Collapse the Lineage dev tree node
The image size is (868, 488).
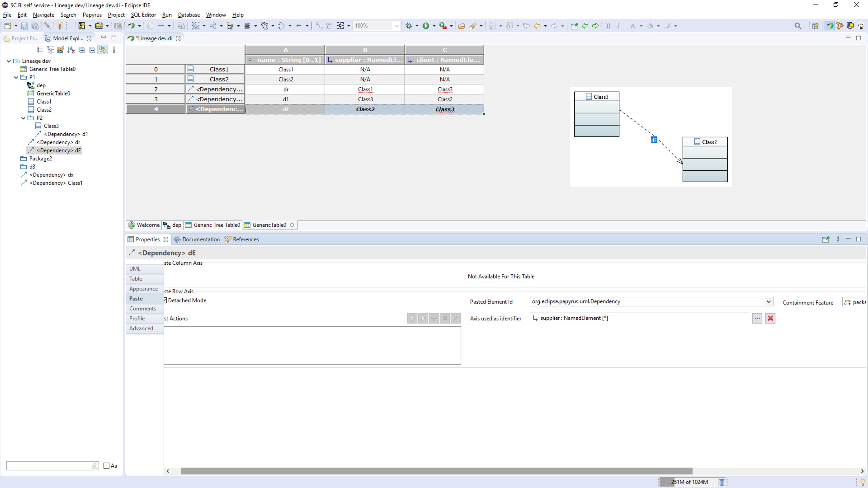tap(9, 61)
